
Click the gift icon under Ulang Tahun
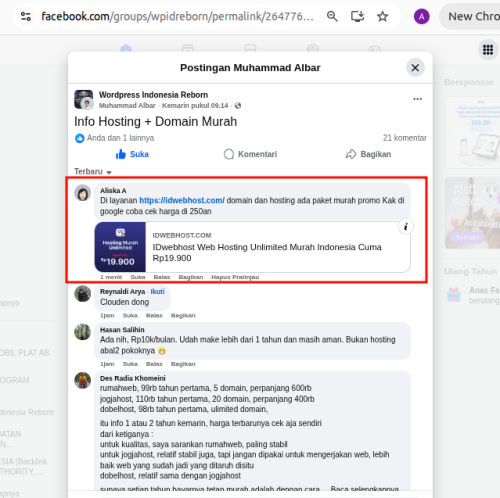[454, 295]
